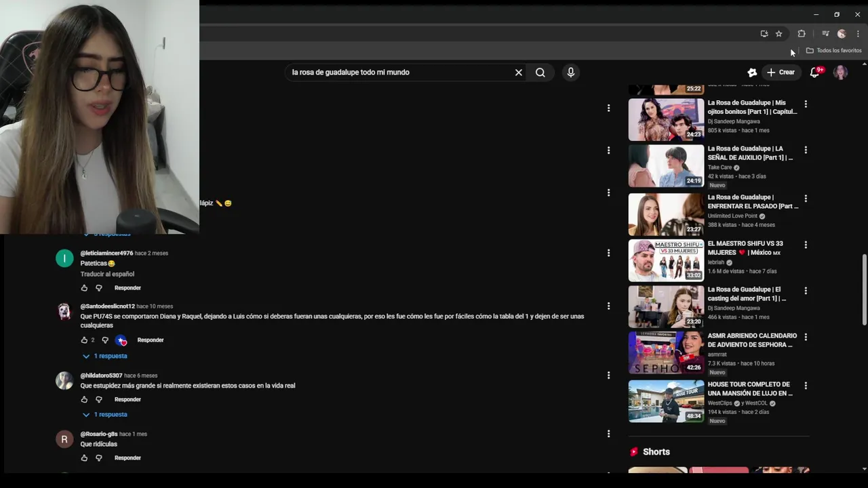
Task: Open options for MAESTRO SHIFU video
Action: pos(806,245)
